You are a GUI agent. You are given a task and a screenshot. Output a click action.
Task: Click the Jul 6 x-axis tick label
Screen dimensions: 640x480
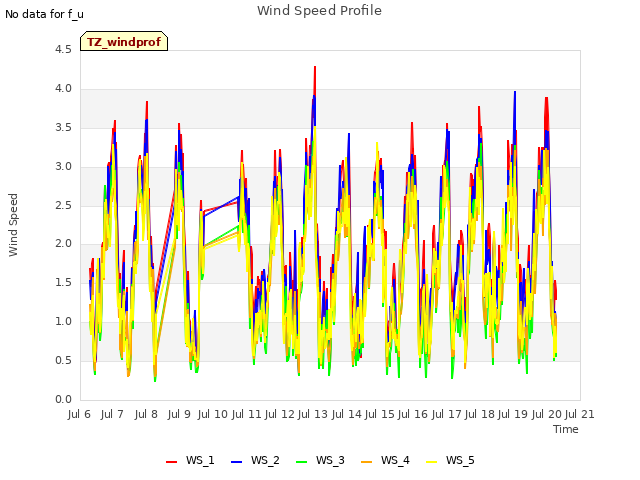click(x=79, y=414)
